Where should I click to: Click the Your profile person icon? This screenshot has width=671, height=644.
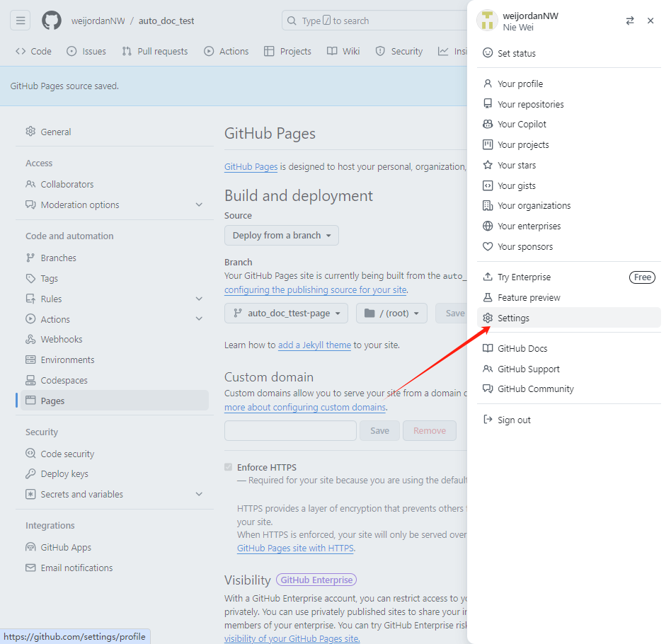click(x=488, y=84)
